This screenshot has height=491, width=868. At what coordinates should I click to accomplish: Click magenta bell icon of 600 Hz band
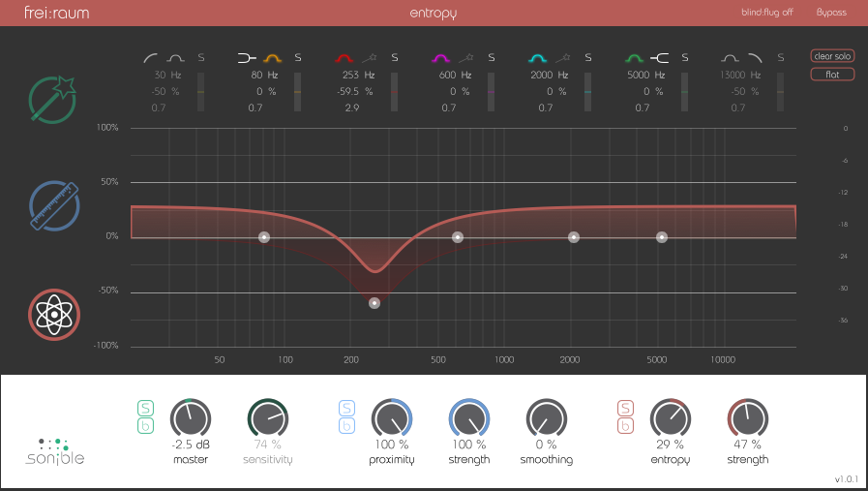(440, 58)
